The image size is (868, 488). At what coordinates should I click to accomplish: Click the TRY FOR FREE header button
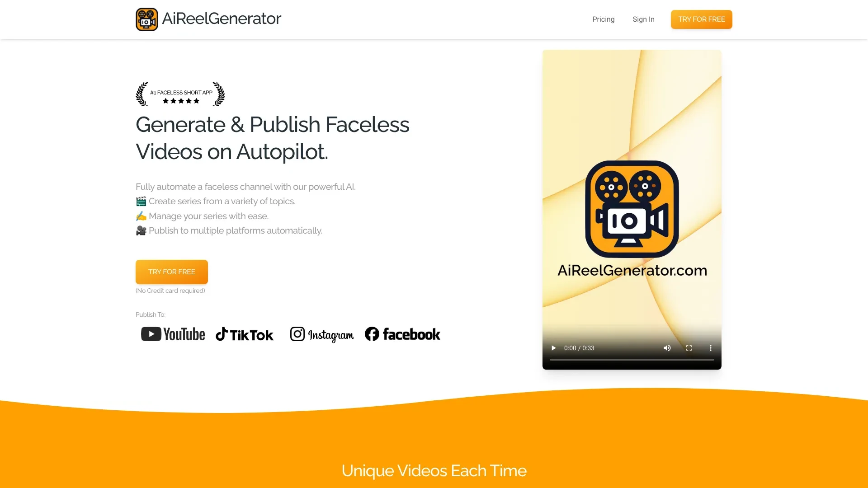coord(701,19)
